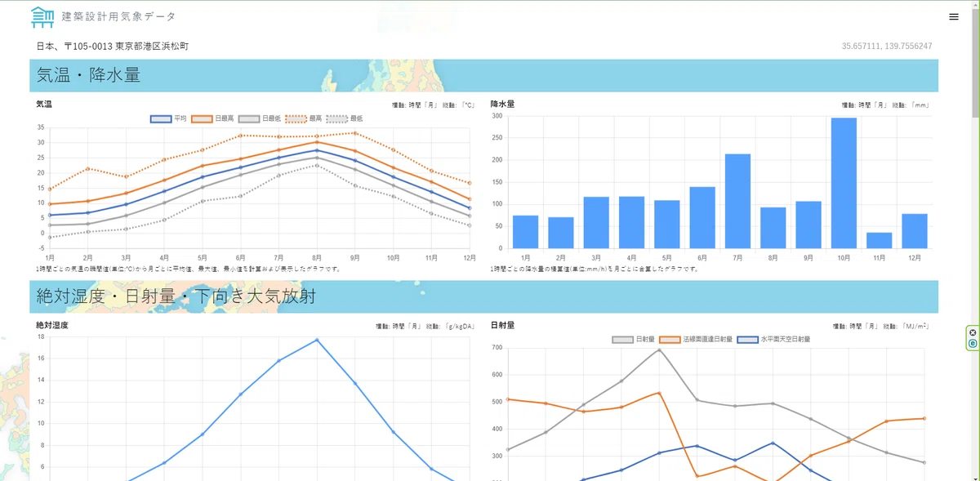
Task: Toggle the 法線面直達日射量 legend item
Action: point(696,339)
